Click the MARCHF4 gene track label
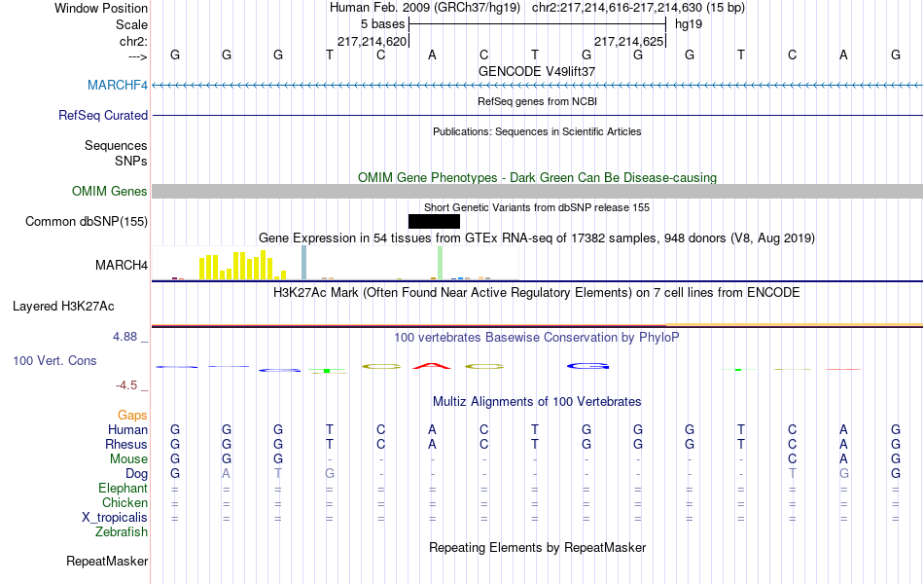Viewport: 924px width, 584px height. (118, 85)
